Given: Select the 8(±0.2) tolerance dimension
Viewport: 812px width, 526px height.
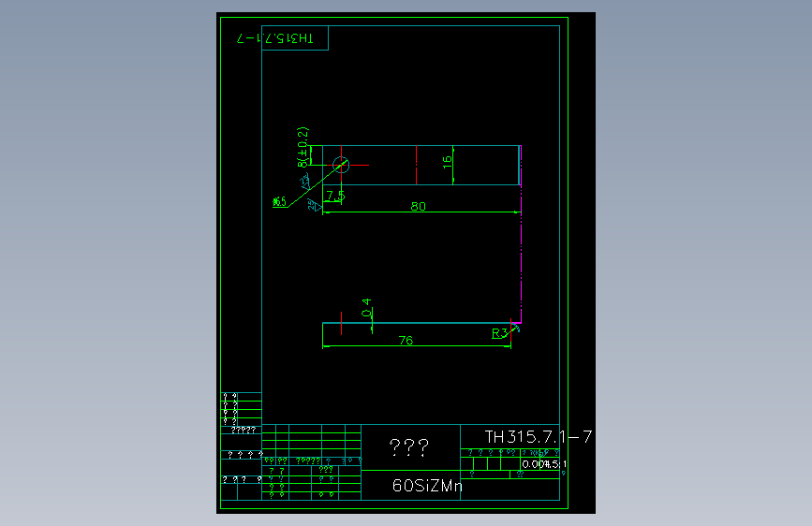Looking at the screenshot, I should (x=303, y=147).
